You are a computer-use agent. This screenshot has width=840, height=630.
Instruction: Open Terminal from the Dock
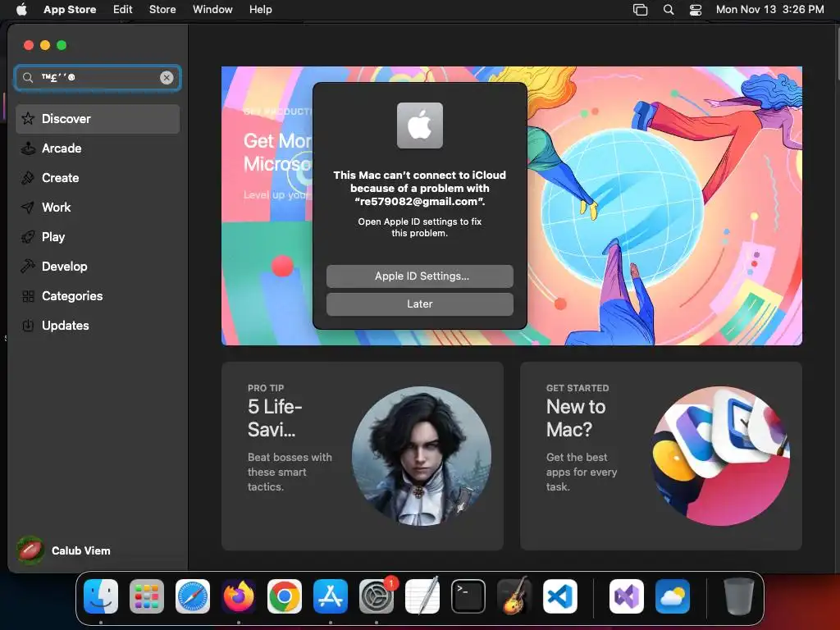click(468, 596)
